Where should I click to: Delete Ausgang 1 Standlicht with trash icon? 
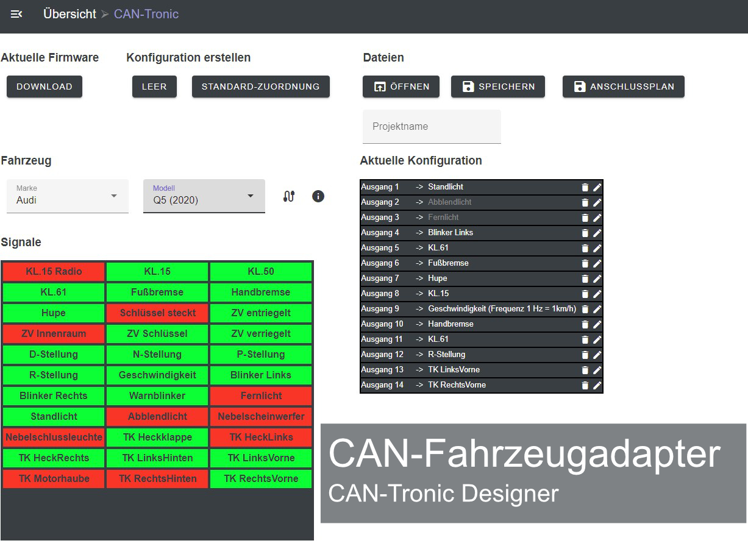[585, 187]
